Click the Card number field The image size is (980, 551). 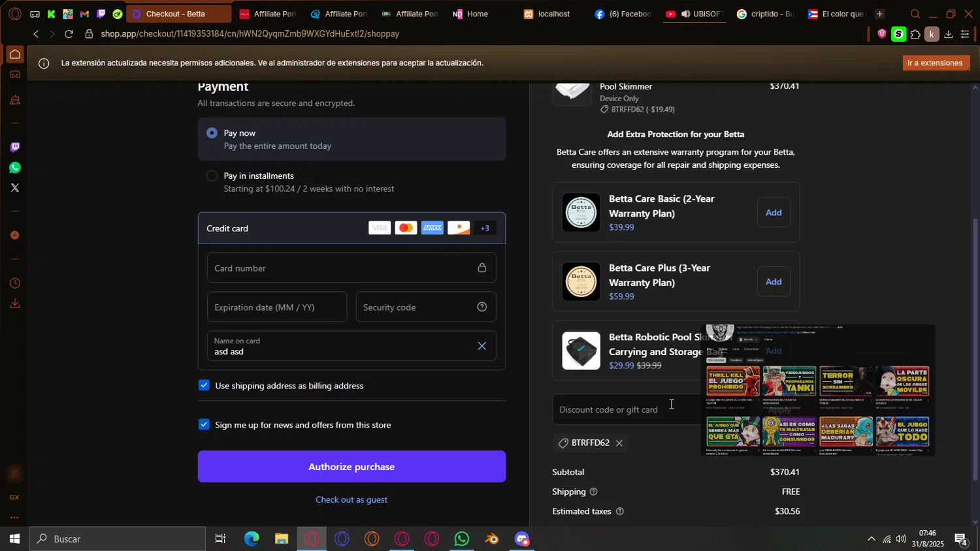pos(351,268)
